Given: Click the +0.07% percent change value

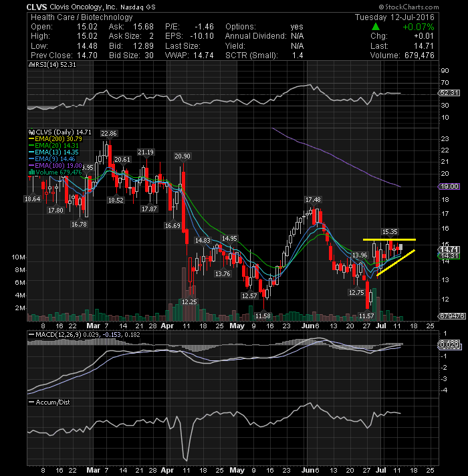Looking at the screenshot, I should click(419, 27).
